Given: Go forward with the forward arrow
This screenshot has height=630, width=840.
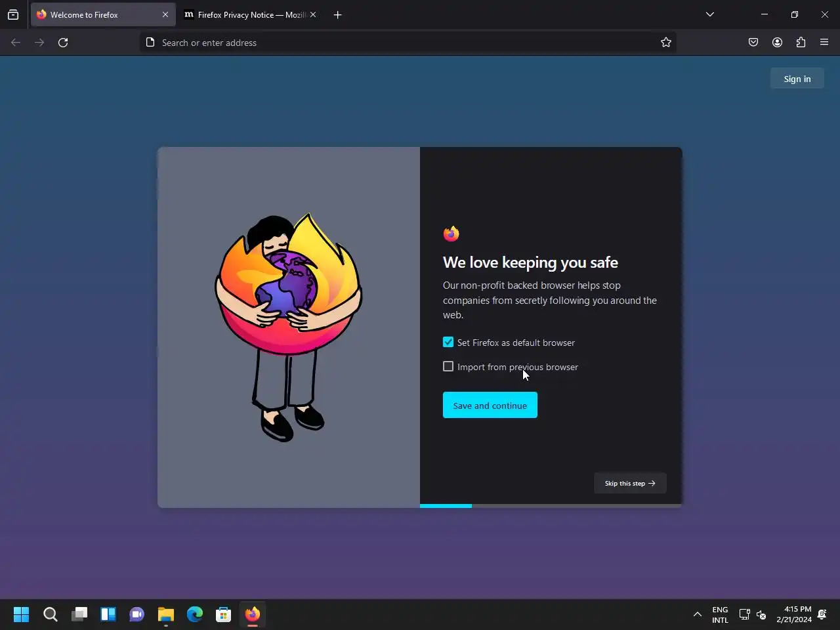Looking at the screenshot, I should pyautogui.click(x=39, y=43).
